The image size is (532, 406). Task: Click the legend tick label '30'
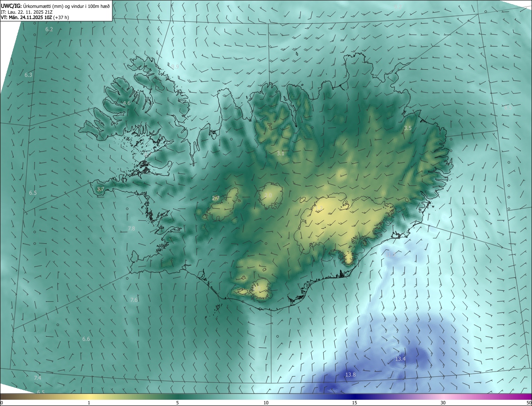coord(443,403)
